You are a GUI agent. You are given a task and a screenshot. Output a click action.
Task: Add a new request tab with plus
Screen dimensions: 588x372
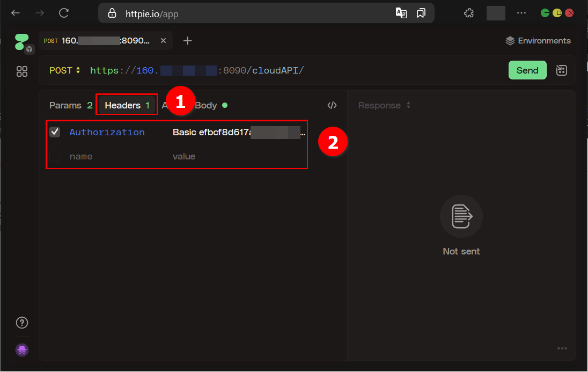pos(187,41)
